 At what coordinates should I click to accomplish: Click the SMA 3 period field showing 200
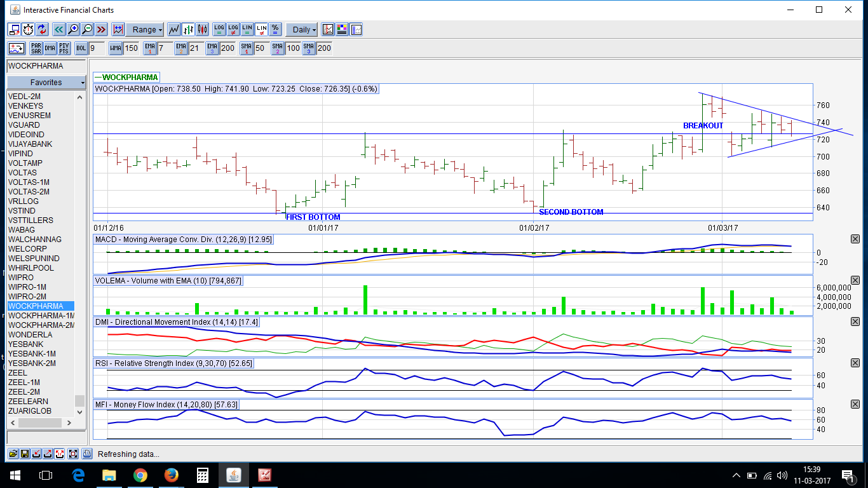point(324,48)
